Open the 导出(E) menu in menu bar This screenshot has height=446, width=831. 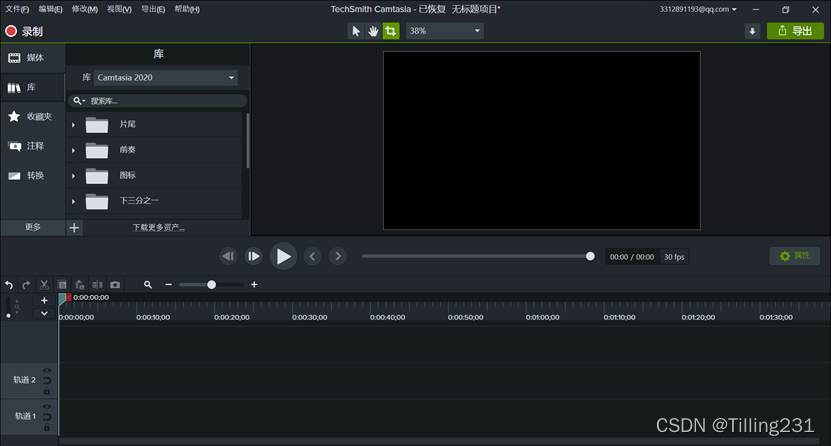click(153, 9)
